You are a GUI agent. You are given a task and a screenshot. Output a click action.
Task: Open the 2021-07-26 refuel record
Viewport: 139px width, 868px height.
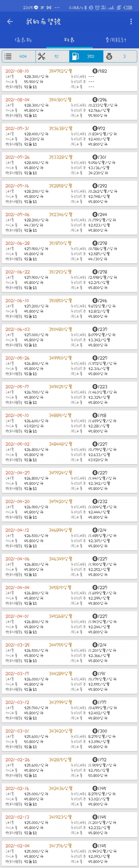[x=69, y=165]
